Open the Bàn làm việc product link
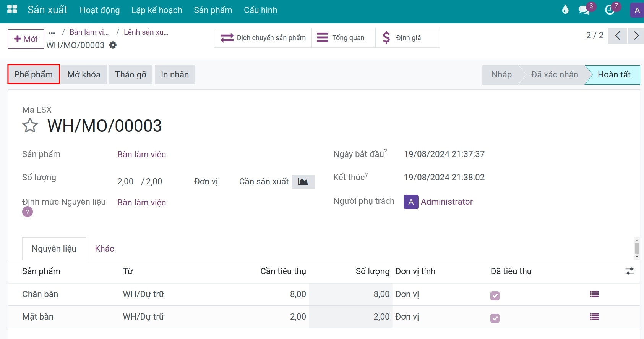 tap(141, 154)
